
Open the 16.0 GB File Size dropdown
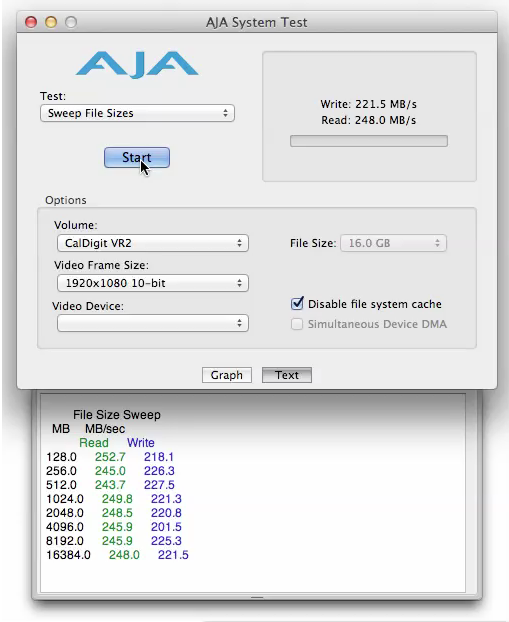point(394,243)
